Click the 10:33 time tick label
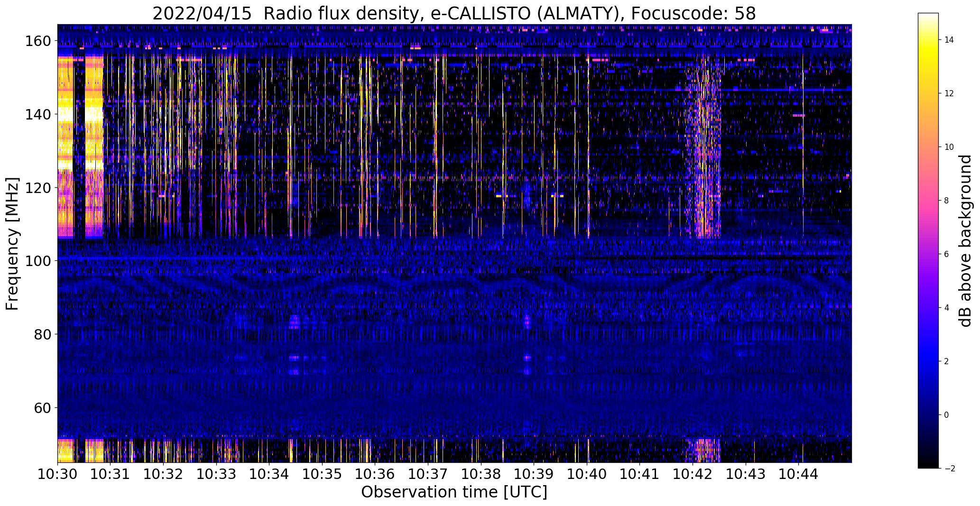Viewport: 980px width, 506px height. tap(216, 474)
